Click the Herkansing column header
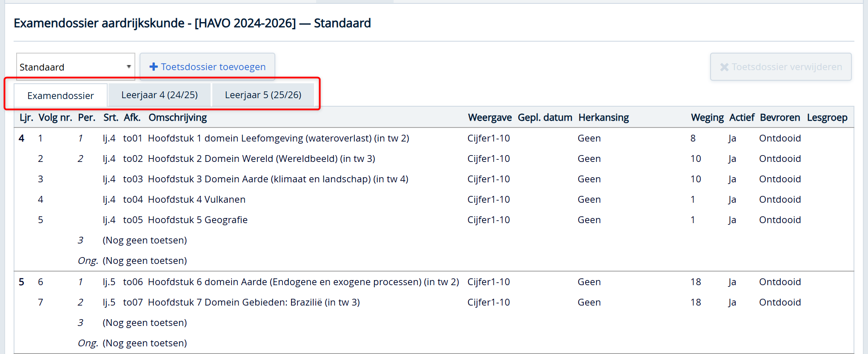Viewport: 868px width, 354px height. point(603,117)
